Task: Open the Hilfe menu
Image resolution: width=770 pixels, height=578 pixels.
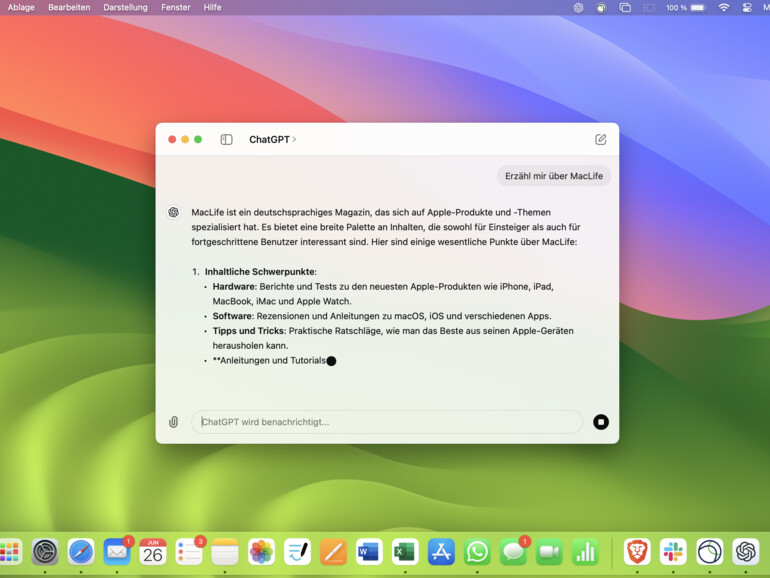Action: [x=212, y=7]
